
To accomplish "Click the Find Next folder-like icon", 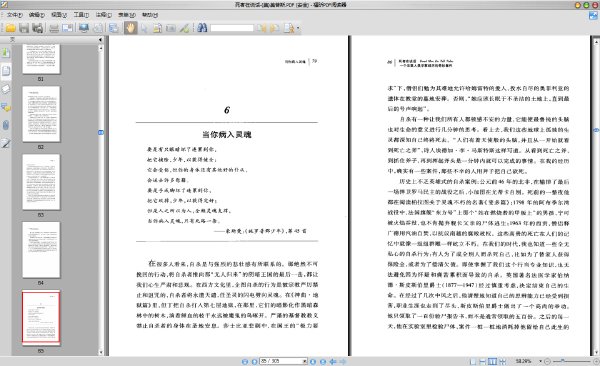I will coord(275,28).
